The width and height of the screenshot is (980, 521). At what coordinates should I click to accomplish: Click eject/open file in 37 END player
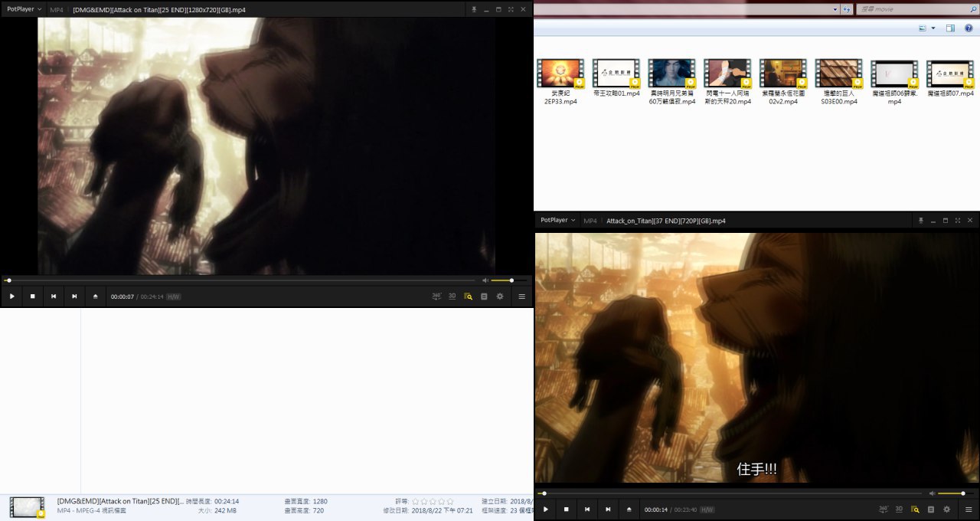[x=629, y=509]
